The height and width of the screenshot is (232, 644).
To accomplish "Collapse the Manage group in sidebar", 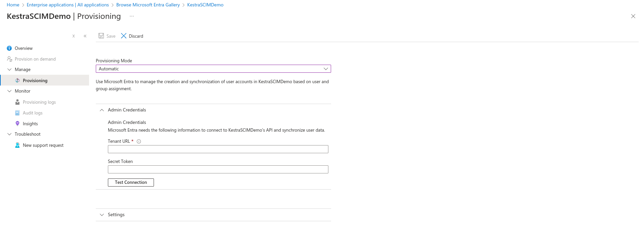I will click(9, 70).
